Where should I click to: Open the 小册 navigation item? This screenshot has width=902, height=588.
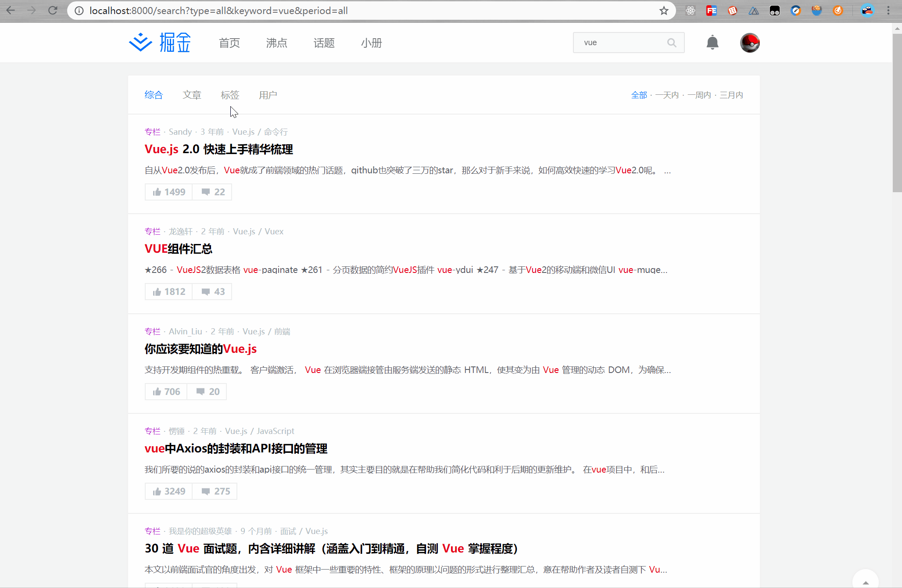[x=371, y=43]
